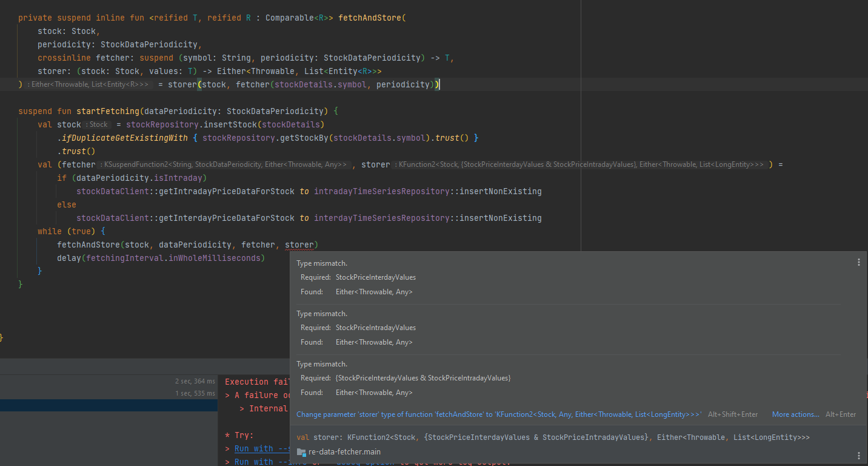This screenshot has height=466, width=868.
Task: Select the highlighted row in the build tree
Action: [x=109, y=405]
